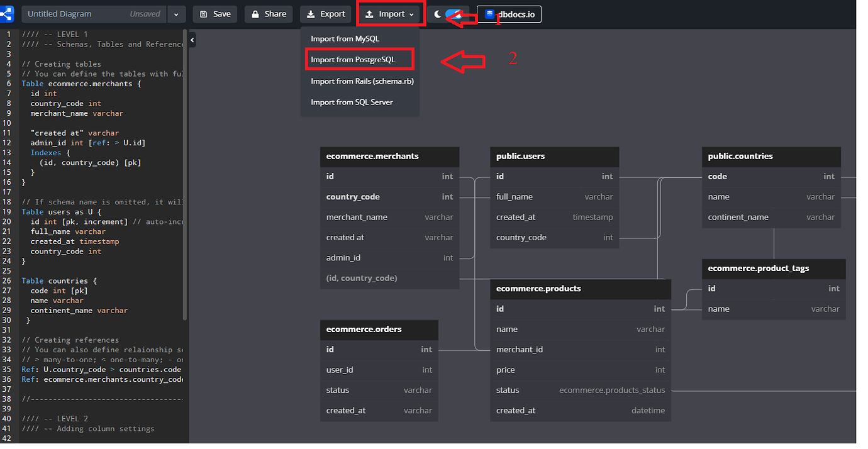Viewport: 868px width, 449px height.
Task: Click country_code row in public.users table
Action: tap(554, 238)
